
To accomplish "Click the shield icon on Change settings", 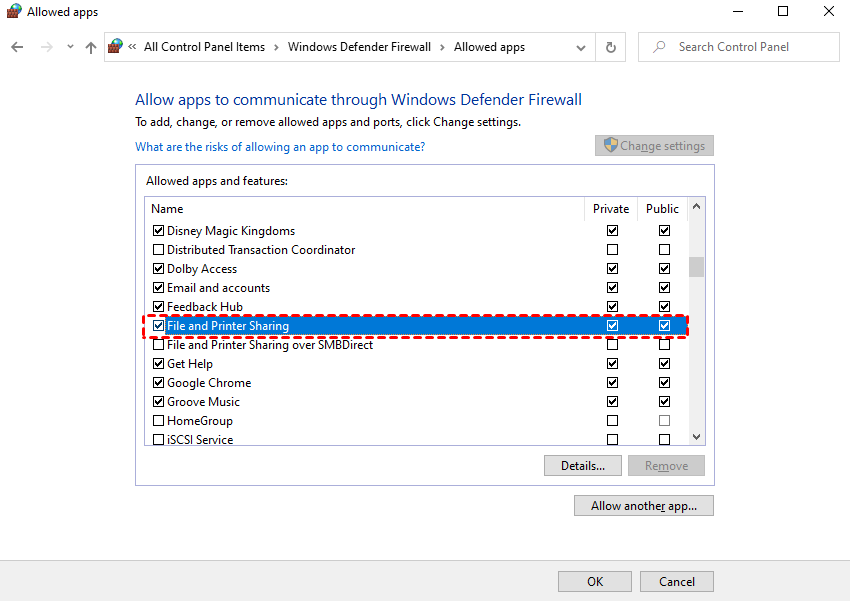I will [x=610, y=145].
